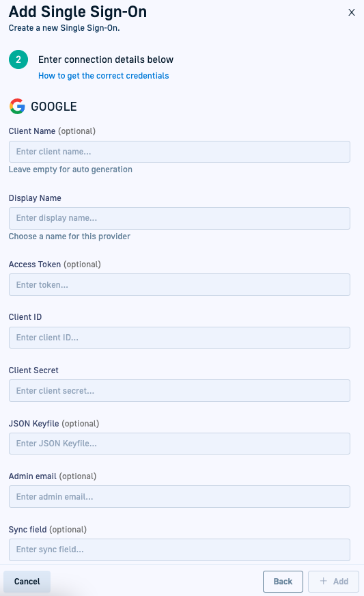Focus the Client Name input field
Screen dimensions: 364x596
coord(180,152)
